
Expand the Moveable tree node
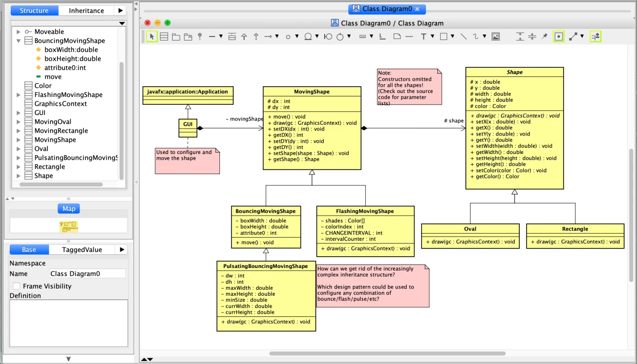[x=18, y=32]
